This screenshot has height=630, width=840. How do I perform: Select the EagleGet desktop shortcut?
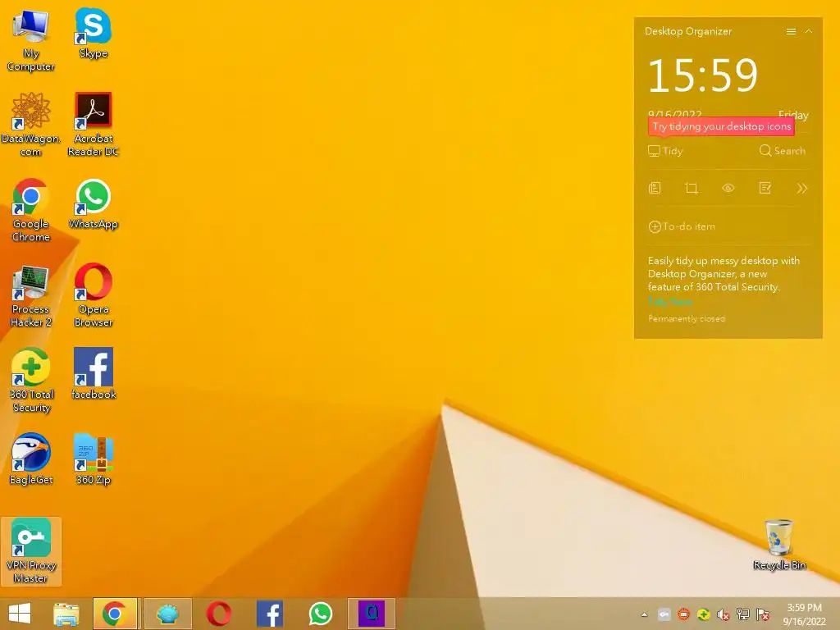30,459
